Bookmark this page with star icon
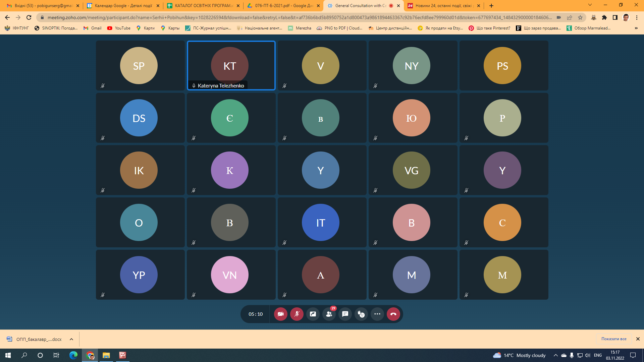This screenshot has width=644, height=362. point(580,17)
